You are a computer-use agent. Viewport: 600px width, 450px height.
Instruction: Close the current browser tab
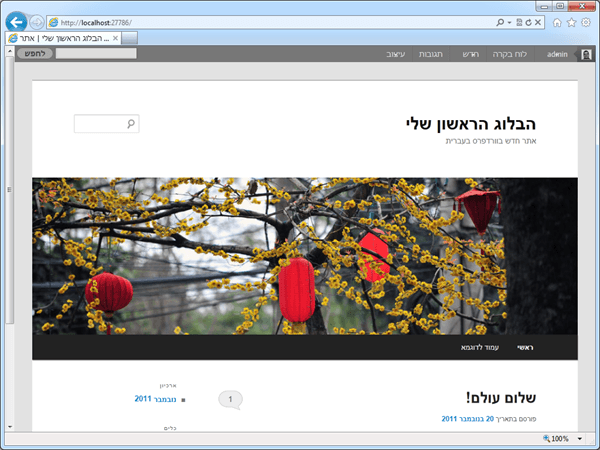pyautogui.click(x=115, y=38)
